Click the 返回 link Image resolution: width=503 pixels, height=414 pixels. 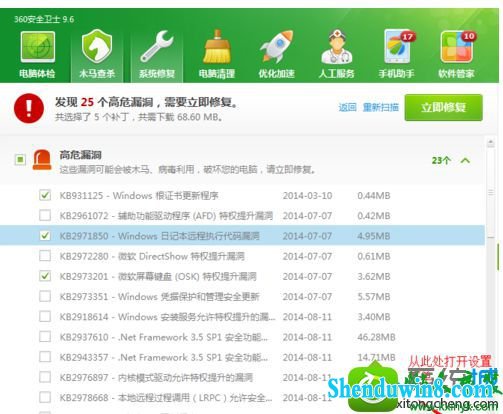click(347, 107)
